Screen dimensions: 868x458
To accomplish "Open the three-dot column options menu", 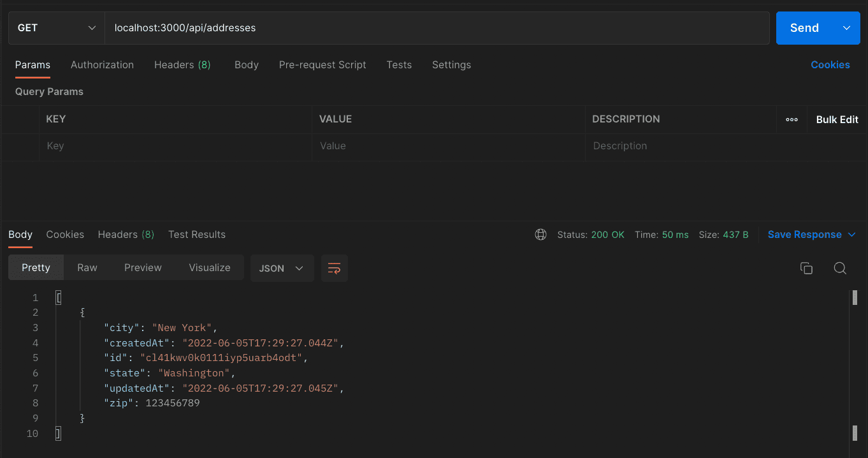I will (x=792, y=119).
